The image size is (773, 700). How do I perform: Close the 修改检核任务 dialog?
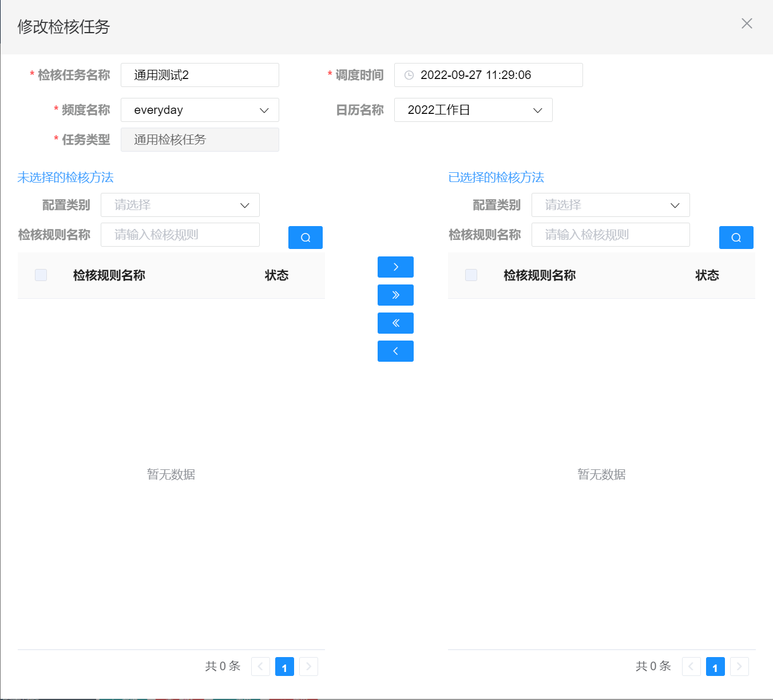(x=747, y=23)
